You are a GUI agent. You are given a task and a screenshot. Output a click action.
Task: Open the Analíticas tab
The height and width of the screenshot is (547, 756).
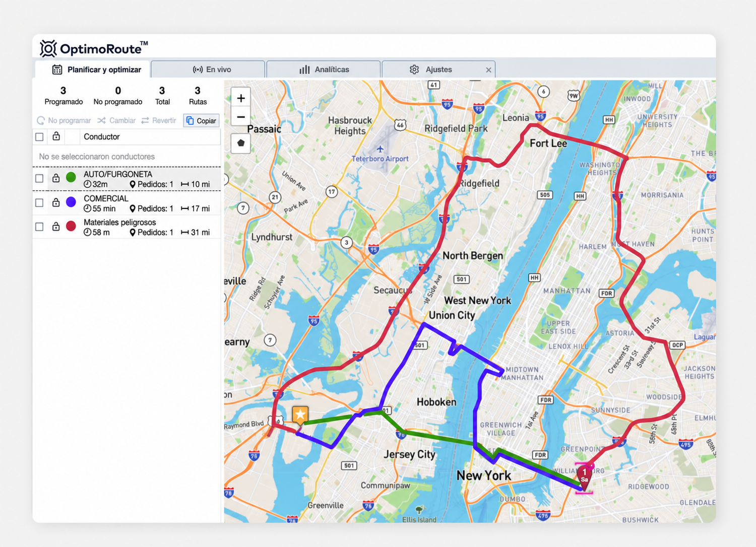point(324,70)
